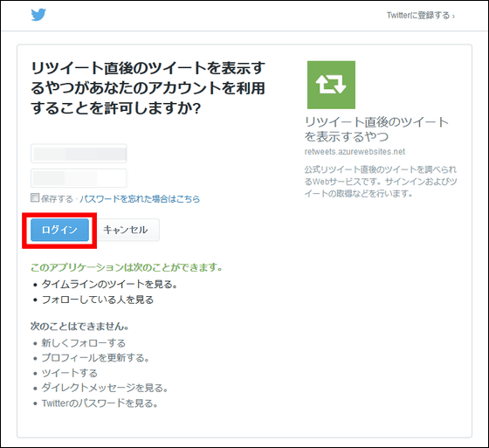Click Twitterのパスワードを見る list item
The height and width of the screenshot is (448, 489).
tap(100, 403)
